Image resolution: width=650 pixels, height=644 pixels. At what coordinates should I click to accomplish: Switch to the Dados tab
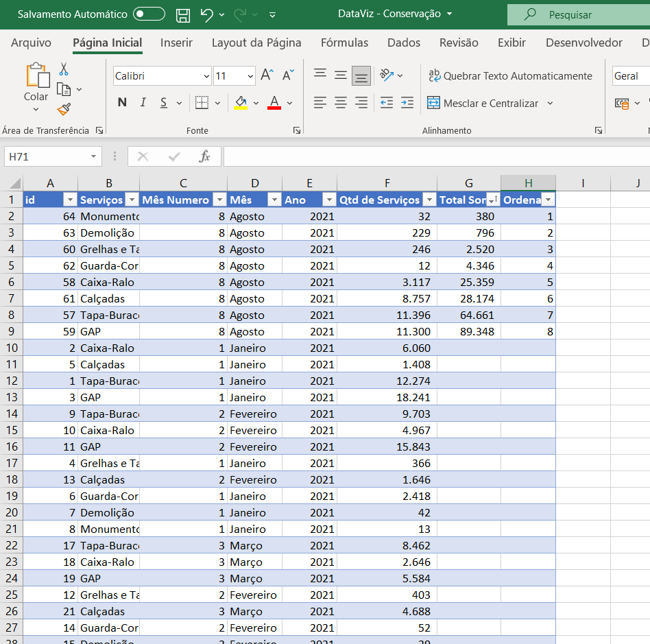(404, 43)
